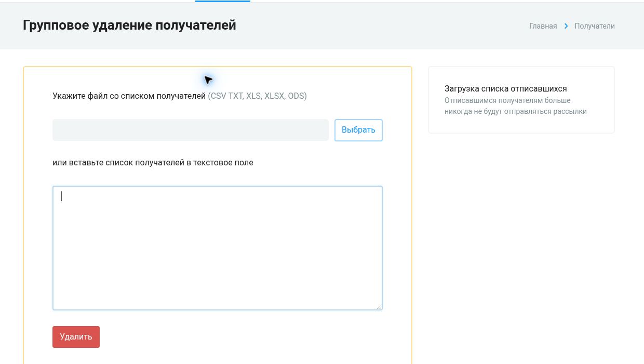Screen dimensions: 644x364
Task: Click the file path input field
Action: pos(191,130)
